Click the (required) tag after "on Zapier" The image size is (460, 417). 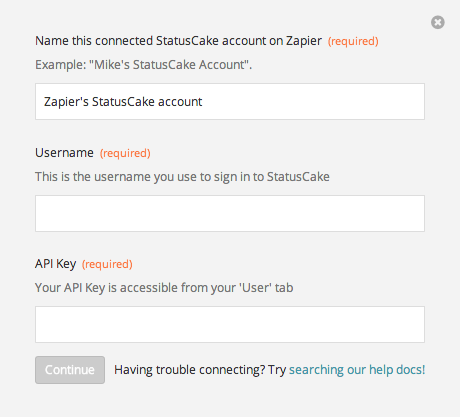353,41
